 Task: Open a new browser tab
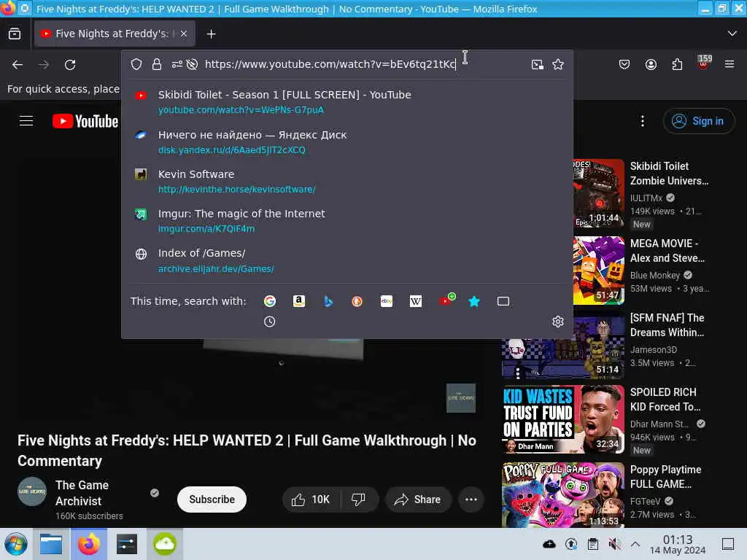(211, 34)
